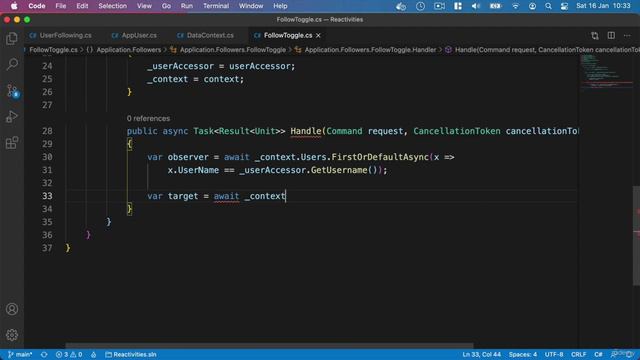Open the Search view in activity bar
This screenshot has height=360, width=640.
pyautogui.click(x=12, y=64)
